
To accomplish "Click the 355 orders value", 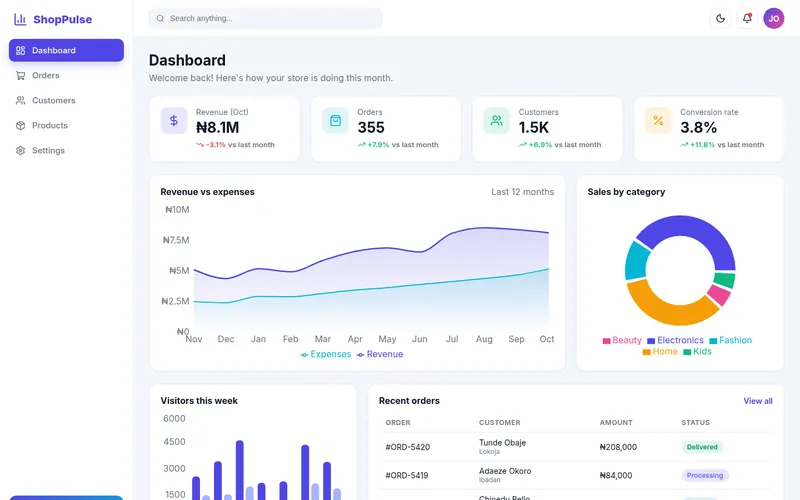I will click(x=371, y=128).
